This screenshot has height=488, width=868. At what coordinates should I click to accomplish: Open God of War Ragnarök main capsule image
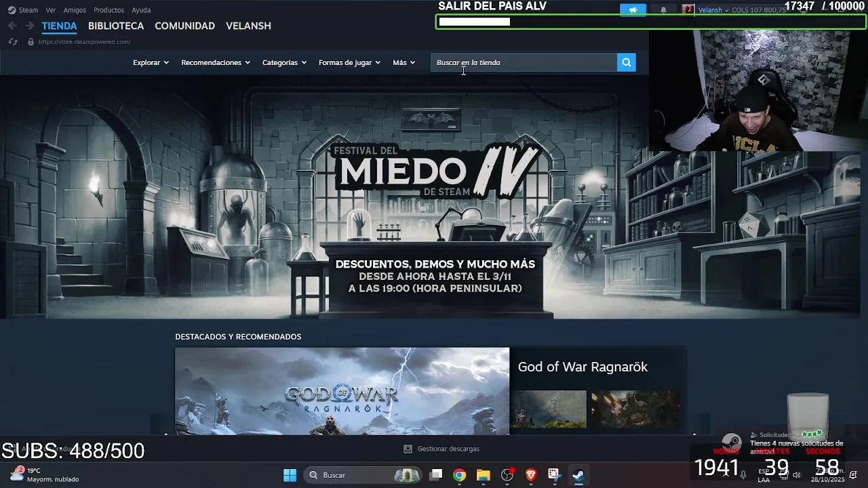(x=342, y=391)
